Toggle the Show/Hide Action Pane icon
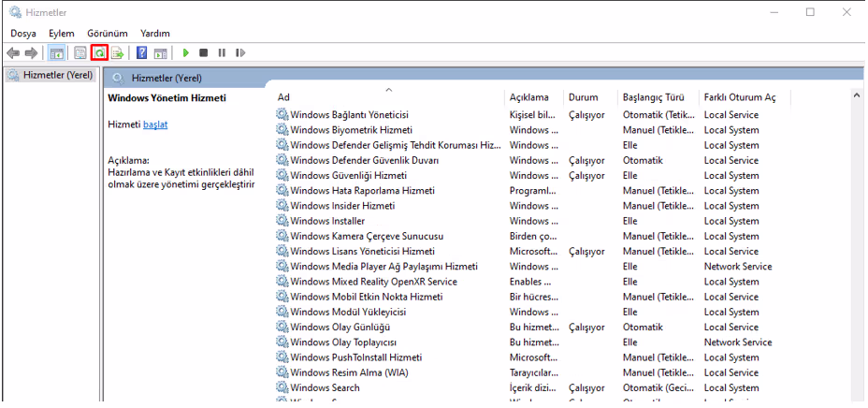This screenshot has width=868, height=408. [x=161, y=53]
